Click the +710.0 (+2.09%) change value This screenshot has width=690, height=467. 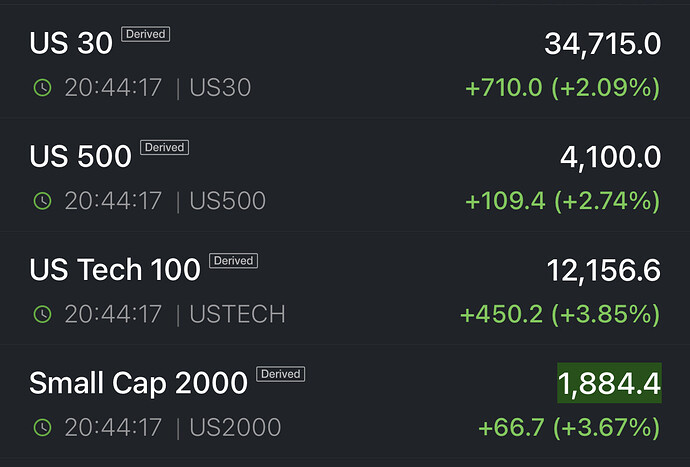(563, 88)
